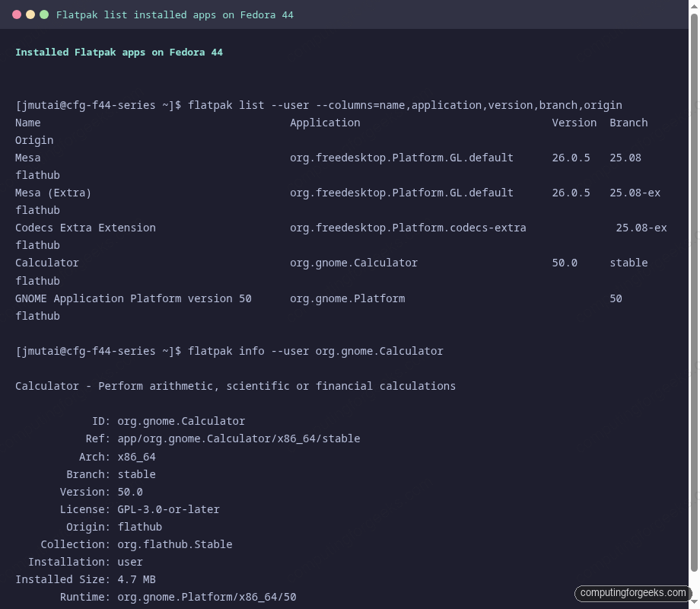The height and width of the screenshot is (609, 700).
Task: Click the Collection value 'org.flathub.Stable'
Action: (x=175, y=544)
